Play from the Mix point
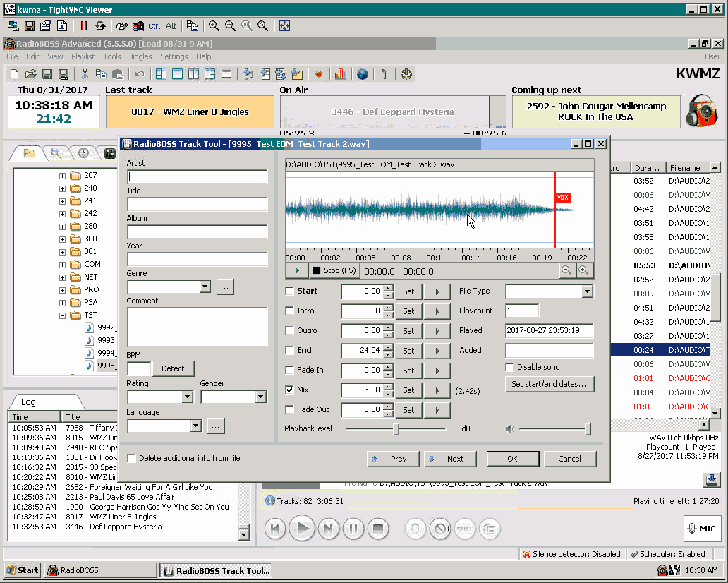Viewport: 728px width, 583px height. point(437,390)
